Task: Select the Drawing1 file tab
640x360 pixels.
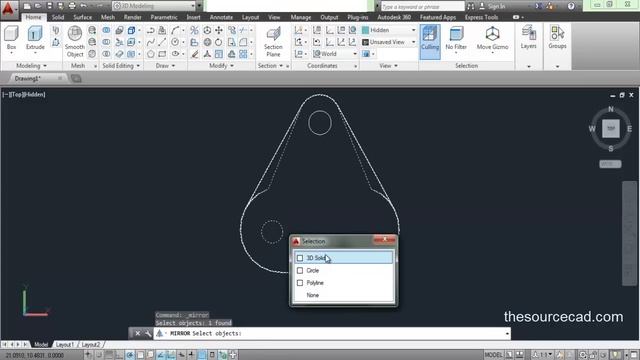Action: pyautogui.click(x=28, y=78)
